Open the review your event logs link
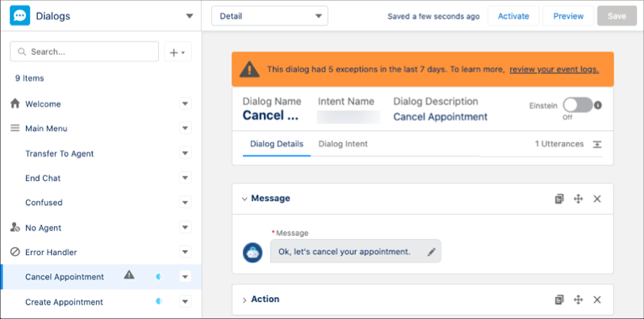This screenshot has height=319, width=644. coord(554,69)
